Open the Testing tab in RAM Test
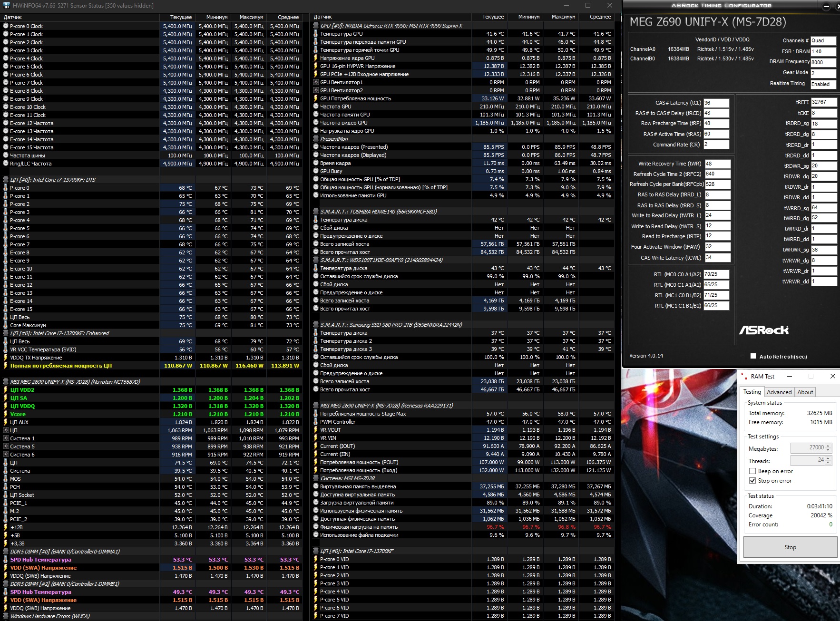The image size is (840, 621). [x=752, y=392]
